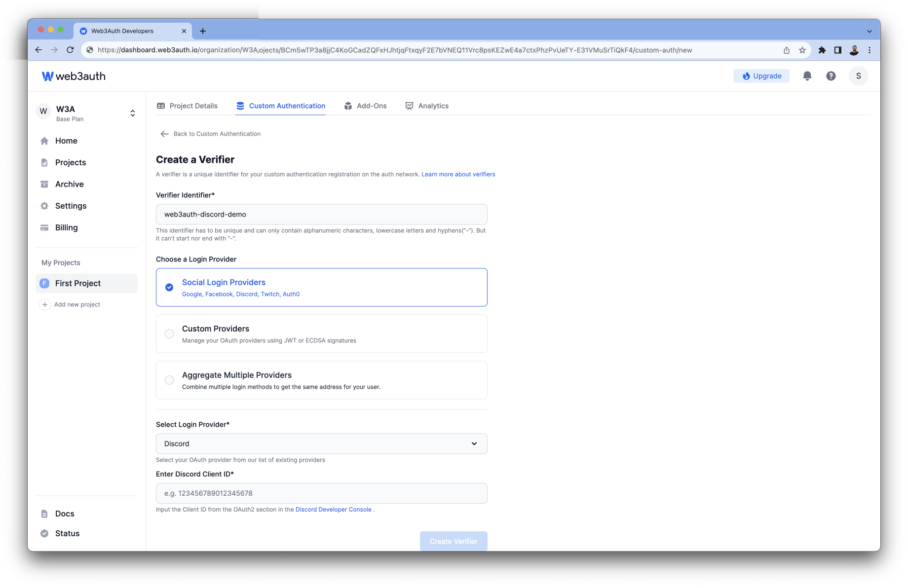
Task: Click the browser address bar URL
Action: [x=395, y=50]
